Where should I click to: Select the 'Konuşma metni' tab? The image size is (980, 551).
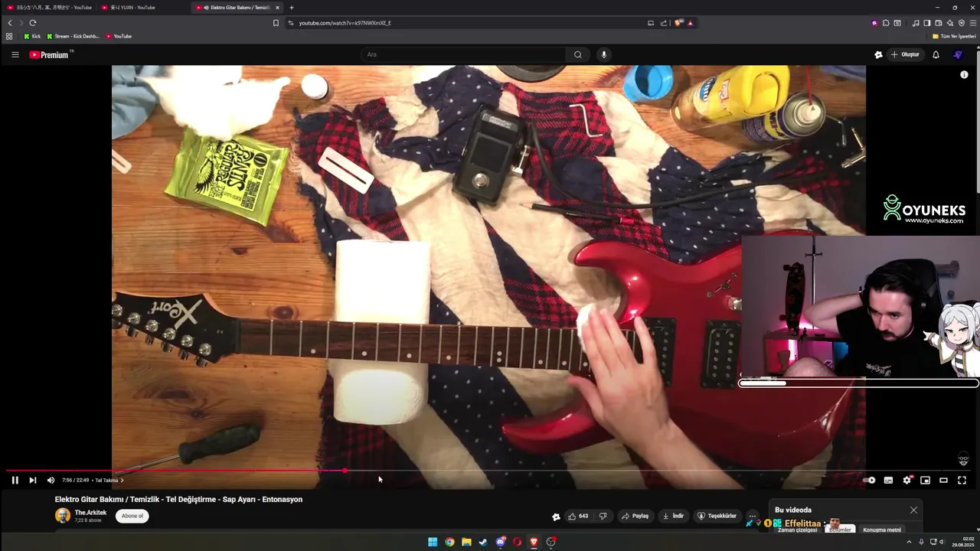[882, 530]
